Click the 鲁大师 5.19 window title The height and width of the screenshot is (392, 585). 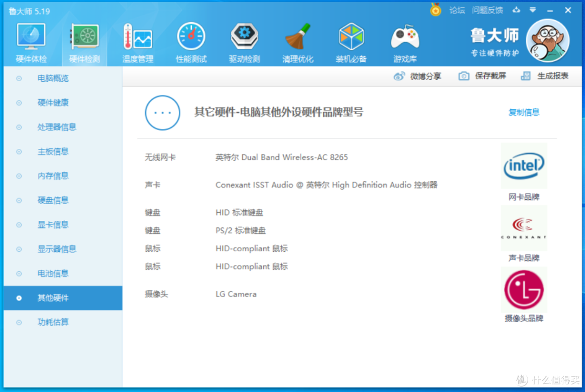29,11
